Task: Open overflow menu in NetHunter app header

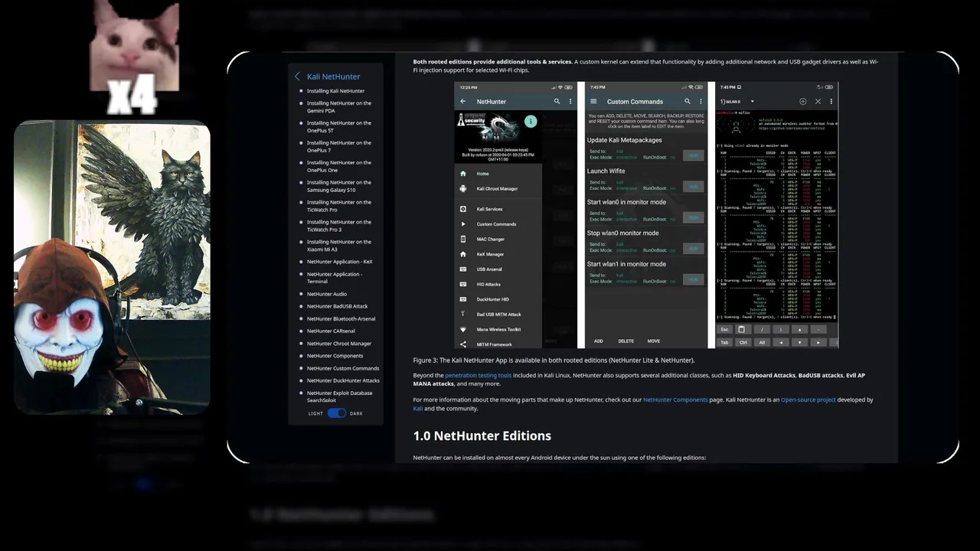Action: pos(569,101)
